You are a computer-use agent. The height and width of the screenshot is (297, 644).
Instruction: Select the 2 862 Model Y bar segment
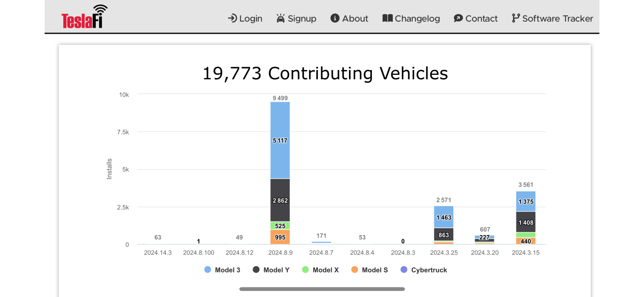280,200
